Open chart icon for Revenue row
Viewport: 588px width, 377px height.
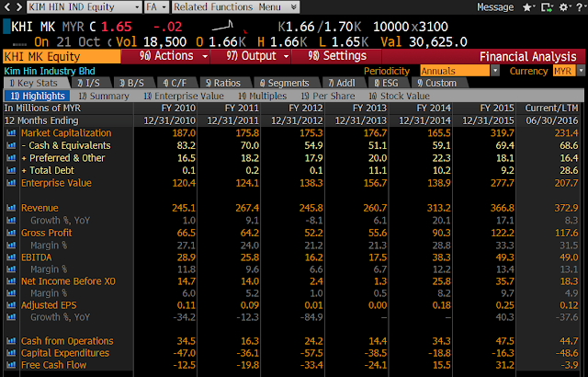point(11,208)
